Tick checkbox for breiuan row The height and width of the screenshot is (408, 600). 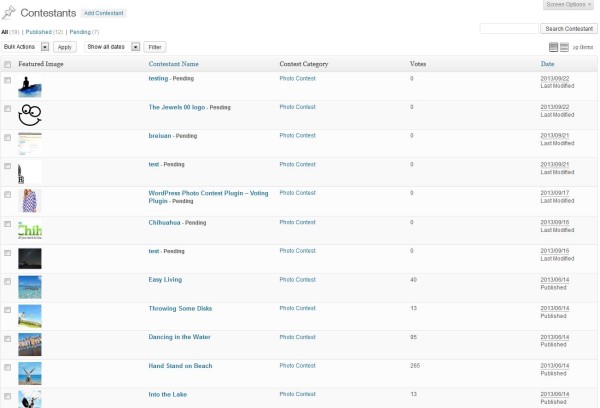click(x=8, y=137)
